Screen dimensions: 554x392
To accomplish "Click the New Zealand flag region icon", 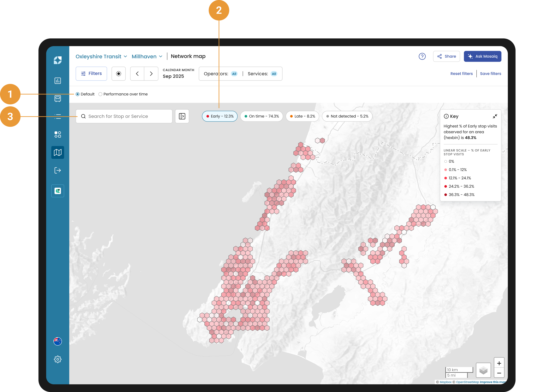I will coord(57,341).
